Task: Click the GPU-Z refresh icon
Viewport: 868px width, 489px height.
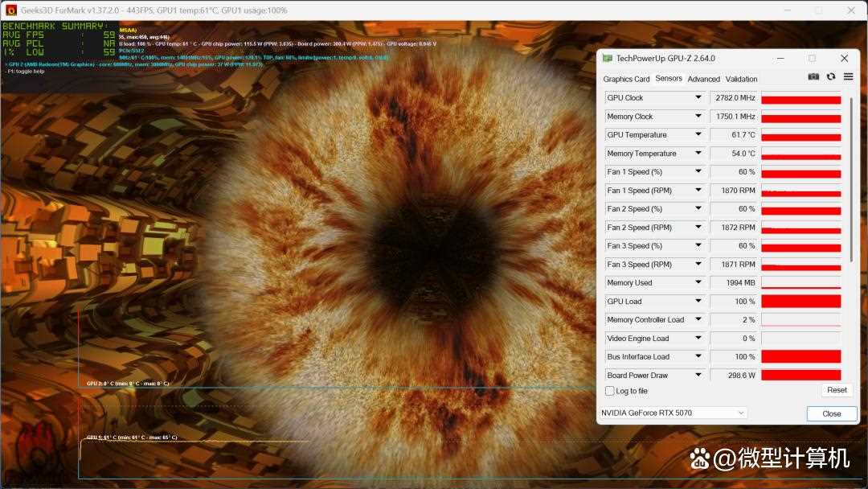Action: point(831,77)
